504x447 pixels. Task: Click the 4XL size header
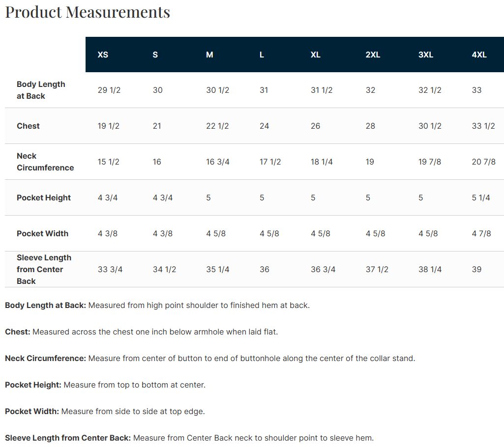pos(479,55)
